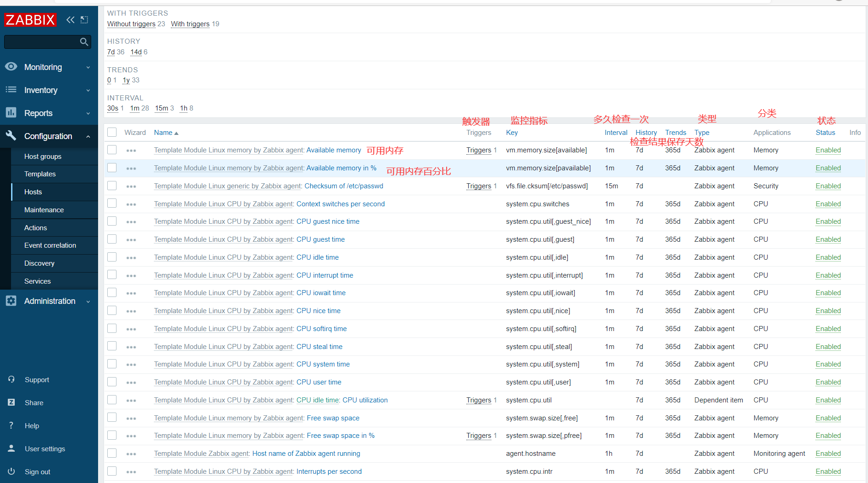Open Event correlation in Configuration menu
The width and height of the screenshot is (868, 483).
tap(50, 245)
